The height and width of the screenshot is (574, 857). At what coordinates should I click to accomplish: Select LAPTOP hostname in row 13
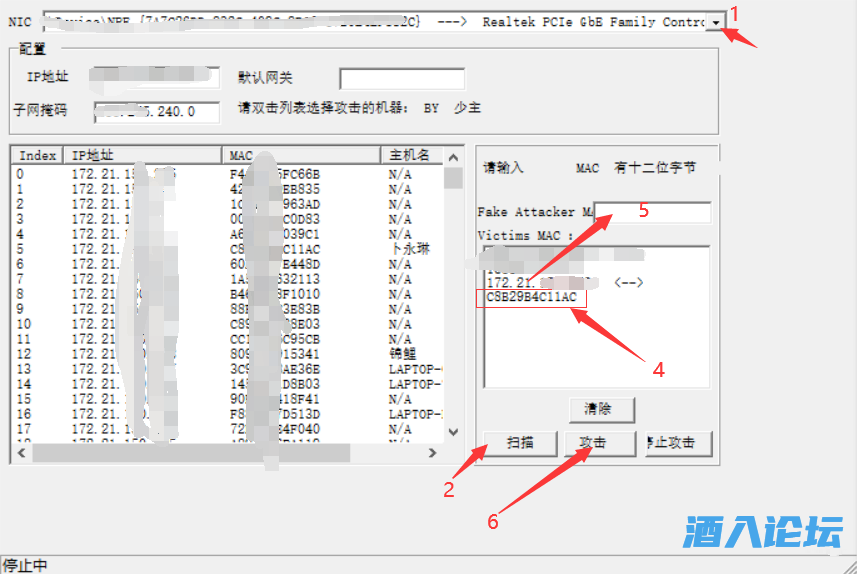pyautogui.click(x=415, y=369)
